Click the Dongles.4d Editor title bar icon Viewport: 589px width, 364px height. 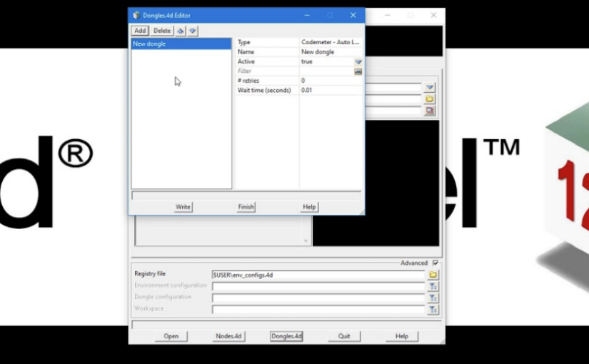pyautogui.click(x=136, y=16)
